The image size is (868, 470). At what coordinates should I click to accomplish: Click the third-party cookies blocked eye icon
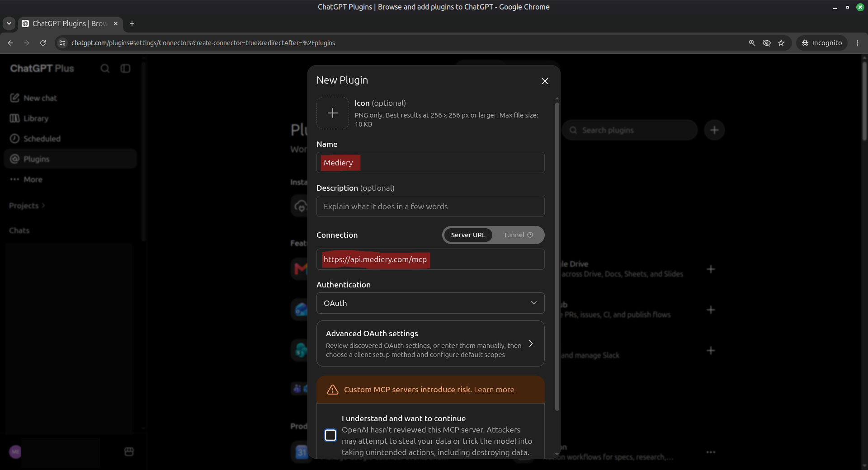(x=767, y=43)
